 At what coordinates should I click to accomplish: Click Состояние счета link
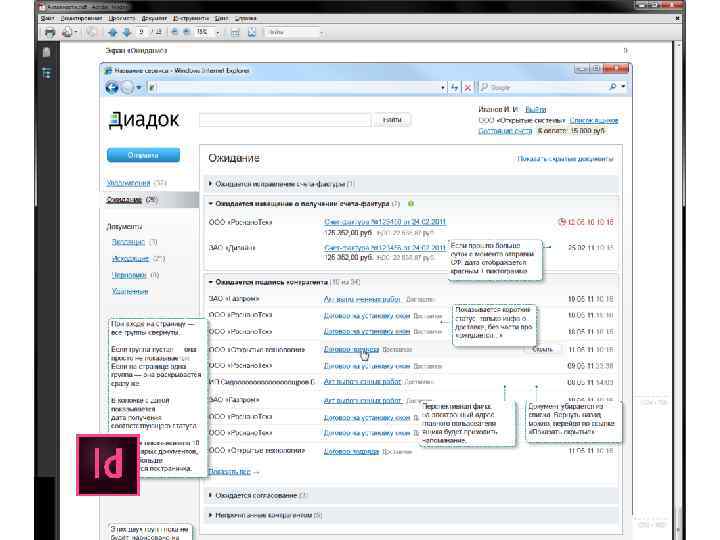pyautogui.click(x=505, y=131)
